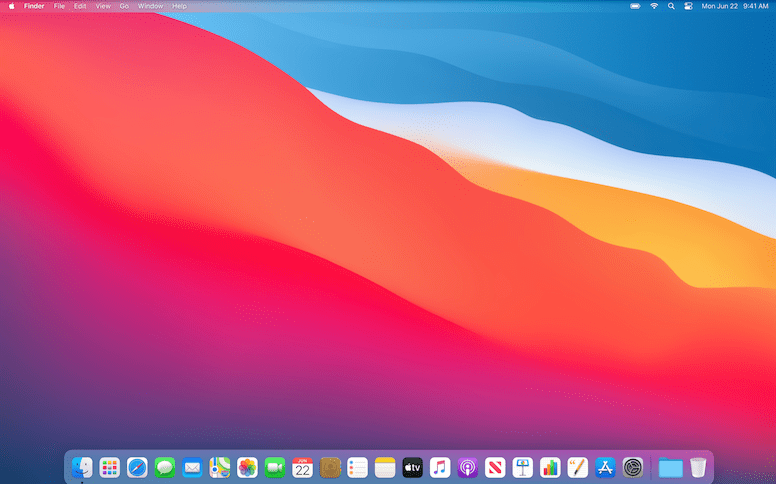Open the File menu
Image resolution: width=776 pixels, height=484 pixels.
point(59,6)
